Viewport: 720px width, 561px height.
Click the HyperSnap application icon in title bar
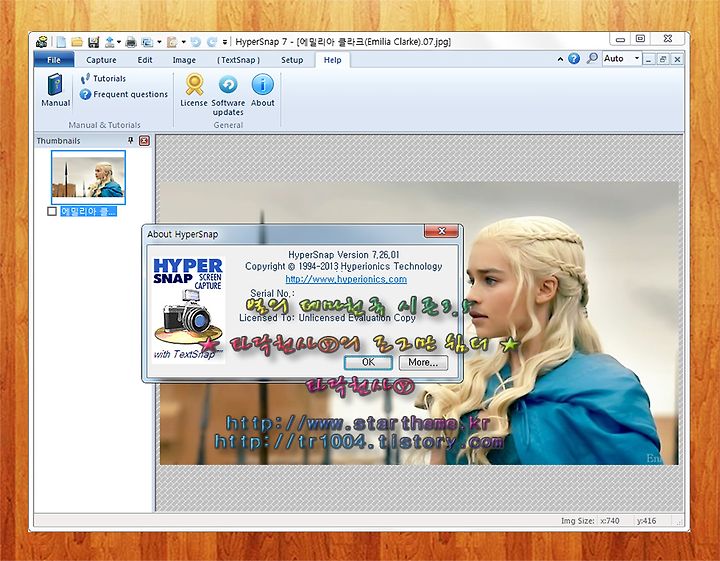pyautogui.click(x=42, y=42)
